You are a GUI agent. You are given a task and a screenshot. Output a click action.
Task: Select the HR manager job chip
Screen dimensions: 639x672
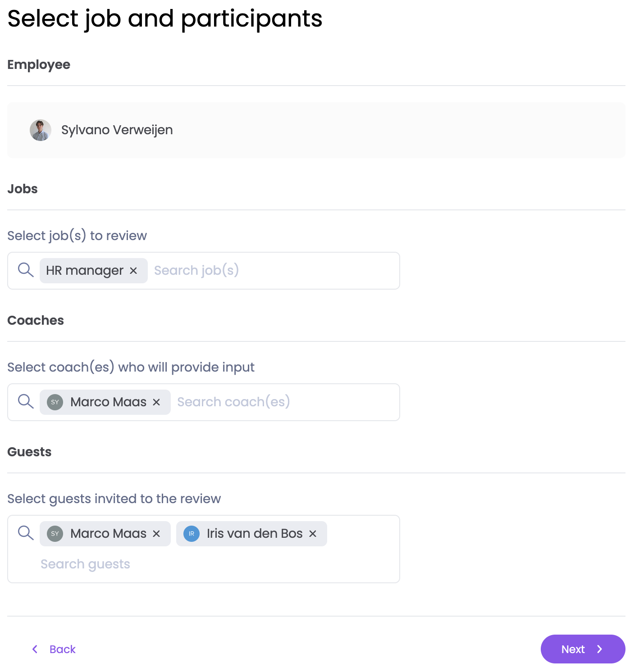tap(85, 271)
